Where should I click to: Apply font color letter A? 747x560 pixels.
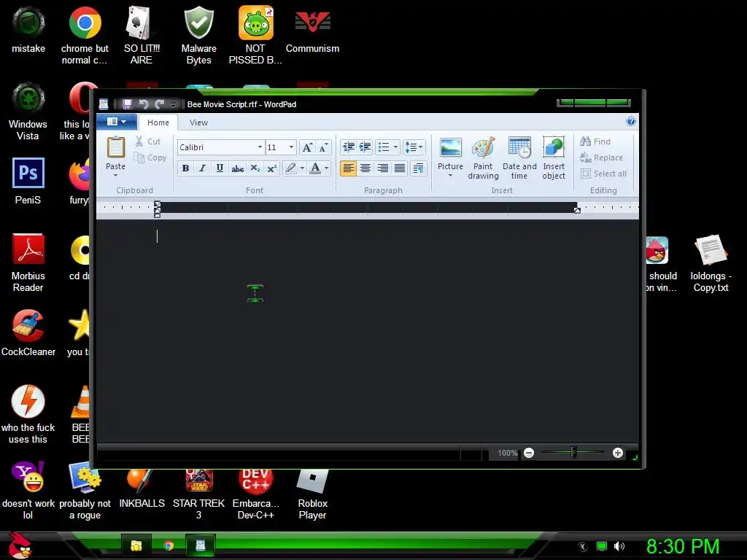tap(315, 168)
